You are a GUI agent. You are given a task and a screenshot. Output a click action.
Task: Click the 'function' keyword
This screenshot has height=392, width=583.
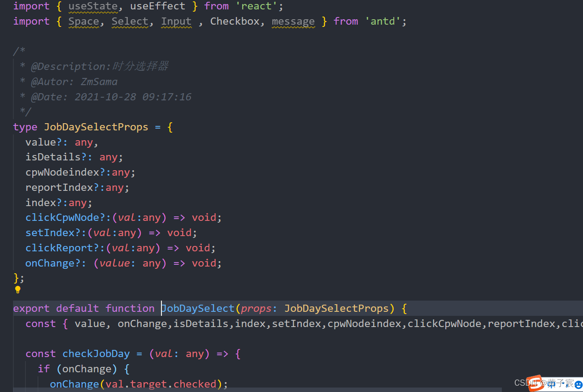pyautogui.click(x=130, y=309)
